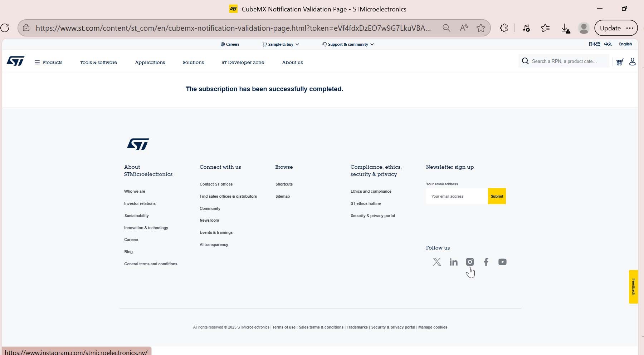Open Innovation & technology link
644x355 pixels.
146,228
